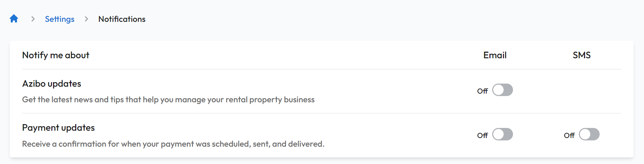The width and height of the screenshot is (644, 164).
Task: Select the Notifications breadcrumb item
Action: (122, 19)
